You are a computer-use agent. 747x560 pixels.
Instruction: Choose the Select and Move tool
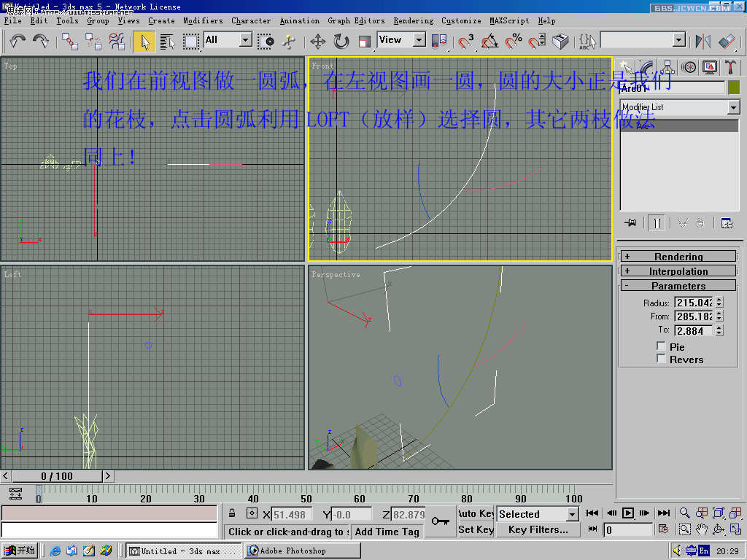click(318, 42)
